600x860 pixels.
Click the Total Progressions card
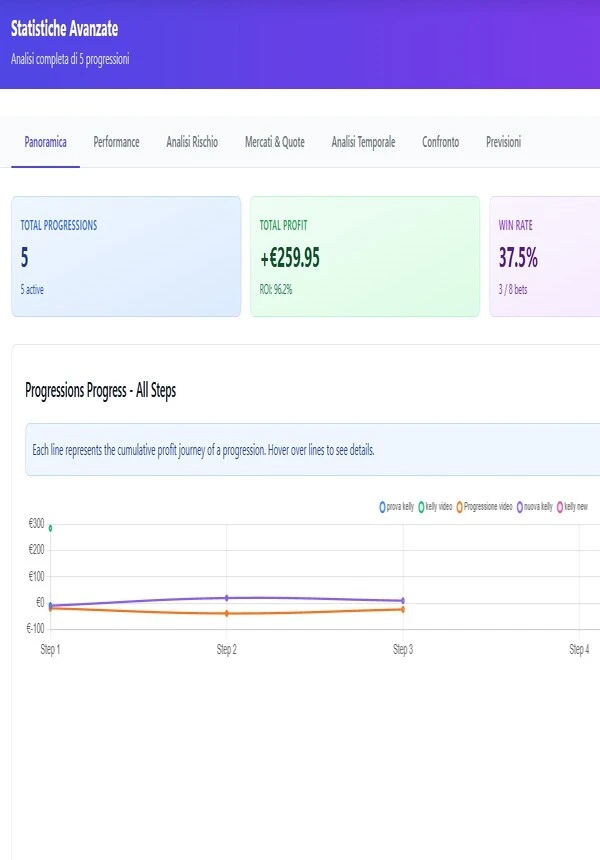tap(125, 256)
